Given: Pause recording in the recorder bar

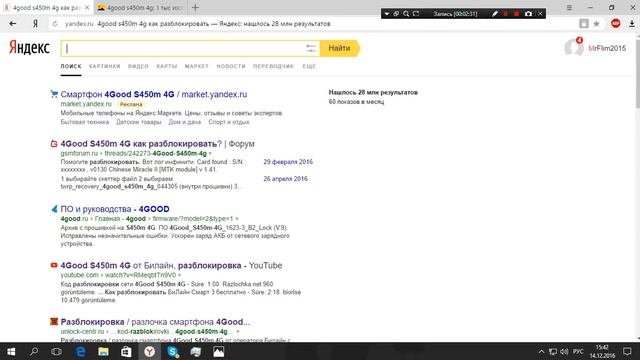Looking at the screenshot, I should [506, 14].
